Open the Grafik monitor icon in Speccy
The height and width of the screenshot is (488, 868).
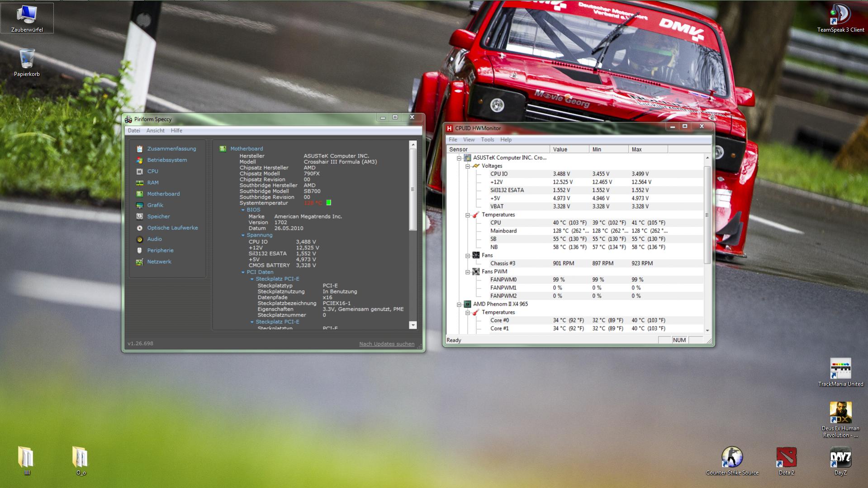click(139, 205)
